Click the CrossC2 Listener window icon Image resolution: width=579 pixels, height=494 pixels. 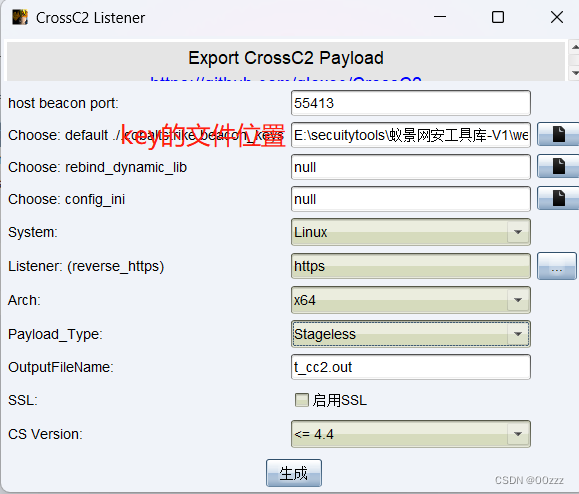tap(20, 17)
